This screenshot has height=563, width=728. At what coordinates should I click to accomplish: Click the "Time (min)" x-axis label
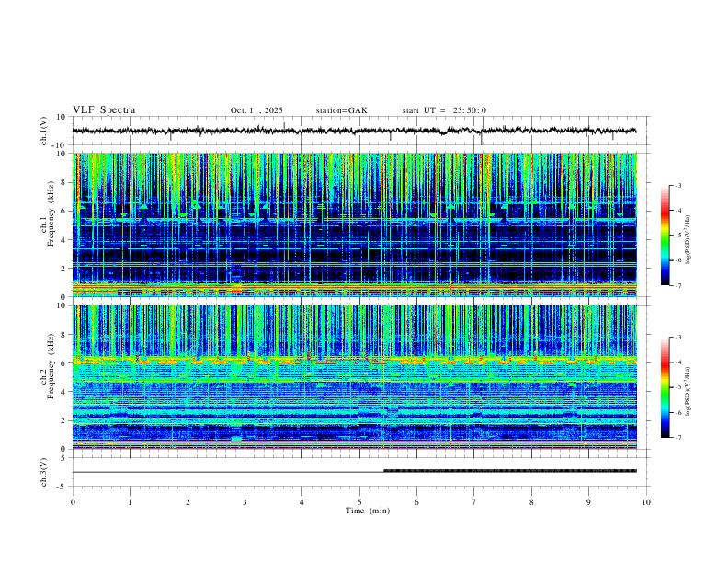click(368, 511)
